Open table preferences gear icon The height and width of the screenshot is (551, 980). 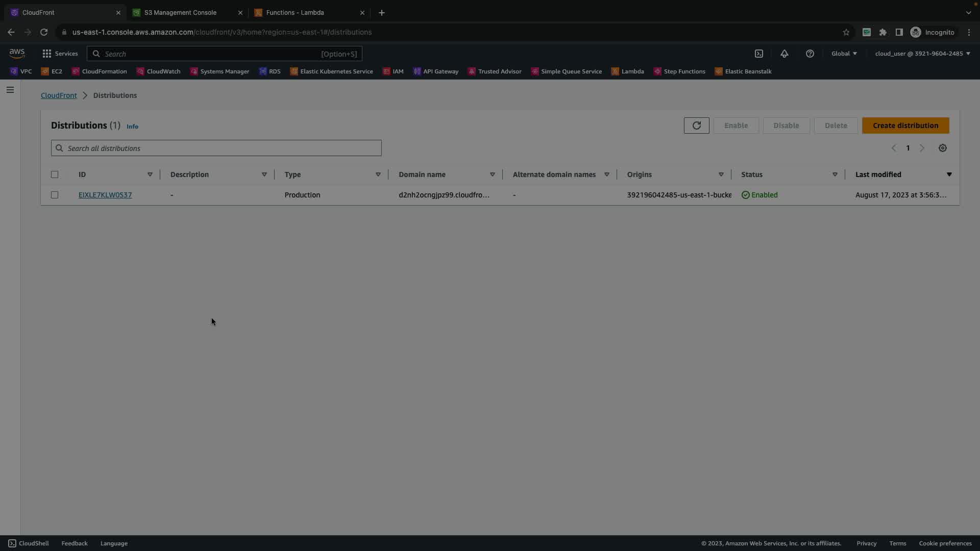tap(942, 148)
